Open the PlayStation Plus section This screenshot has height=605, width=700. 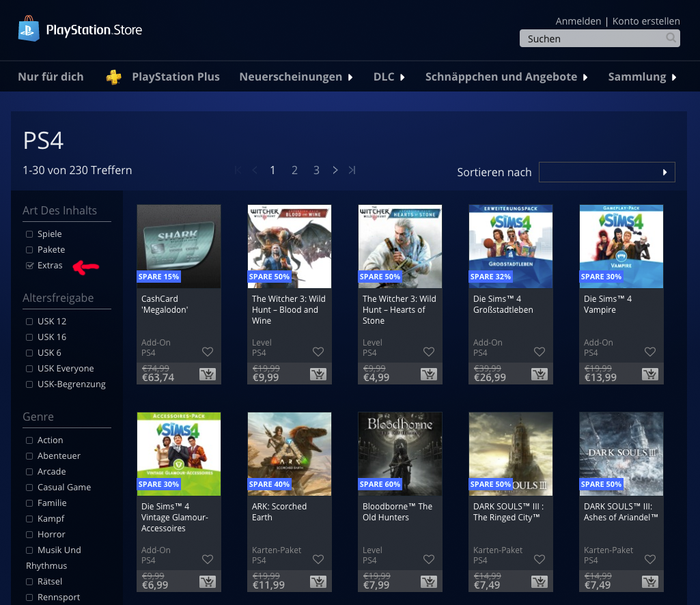176,76
